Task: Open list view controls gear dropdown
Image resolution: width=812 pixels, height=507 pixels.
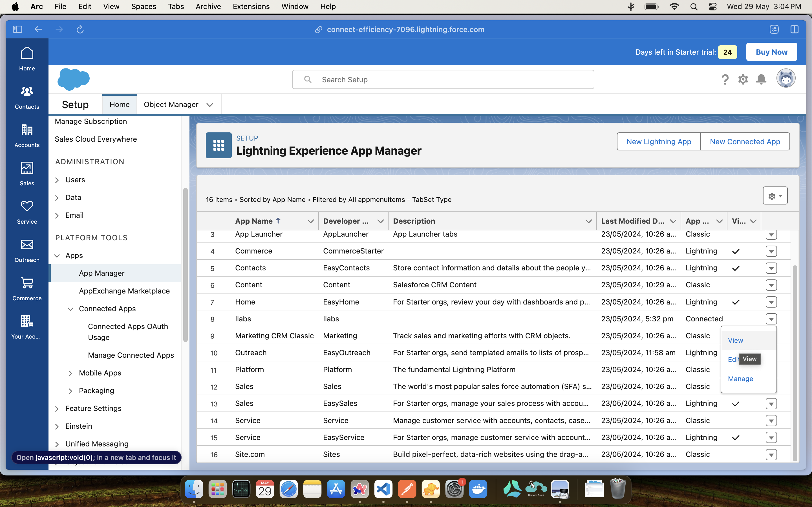Action: click(x=775, y=196)
